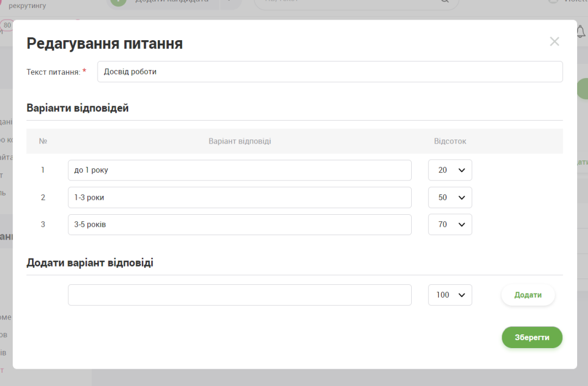Edit the answer field 'до 1 року'
The width and height of the screenshot is (588, 386).
coord(239,170)
